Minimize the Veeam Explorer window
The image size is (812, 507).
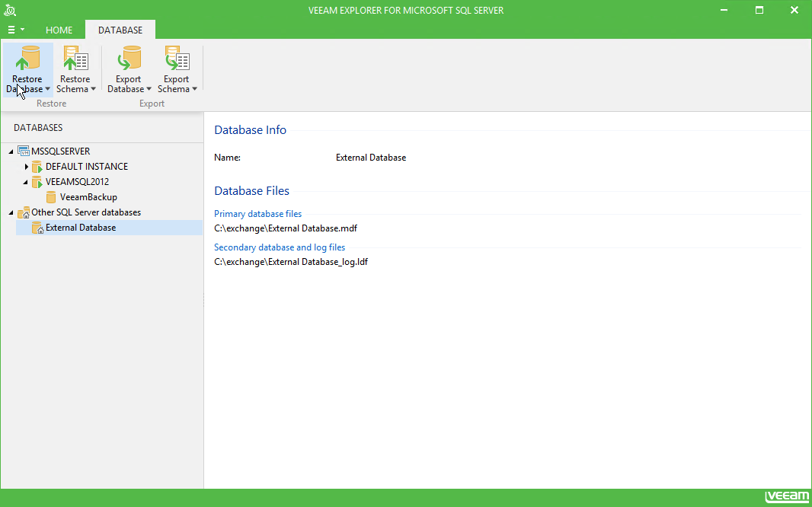(x=724, y=10)
